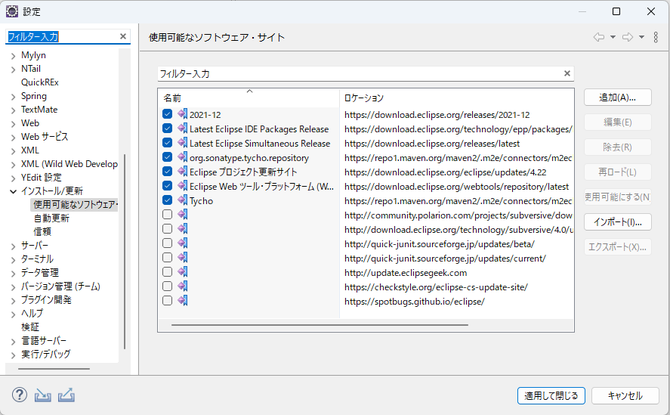Click the back navigation arrow icon
The height and width of the screenshot is (415, 670).
pos(599,37)
